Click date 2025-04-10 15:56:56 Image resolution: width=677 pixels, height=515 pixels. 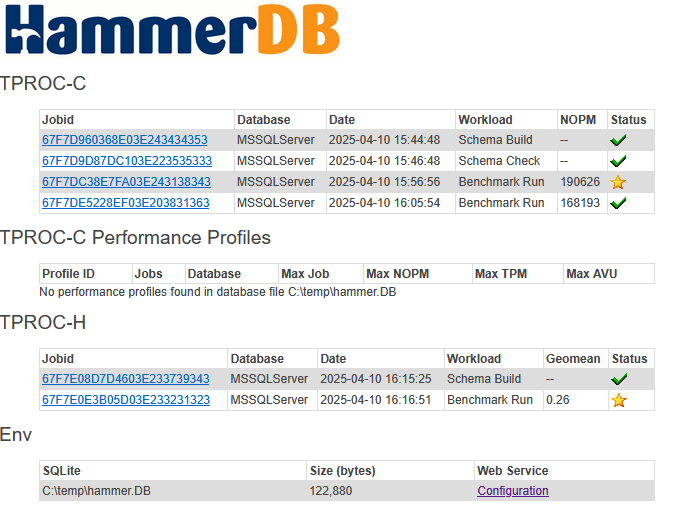[384, 182]
